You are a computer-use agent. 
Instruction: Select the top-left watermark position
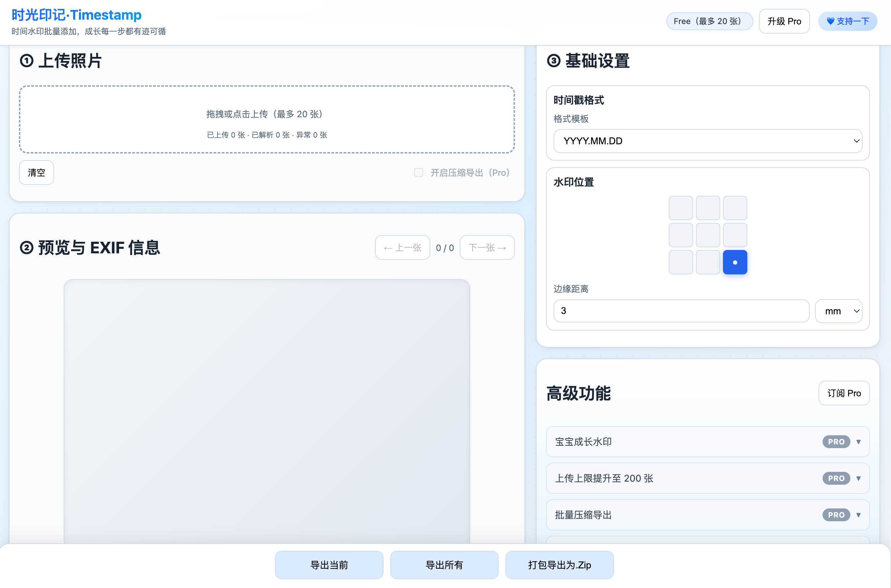(681, 208)
